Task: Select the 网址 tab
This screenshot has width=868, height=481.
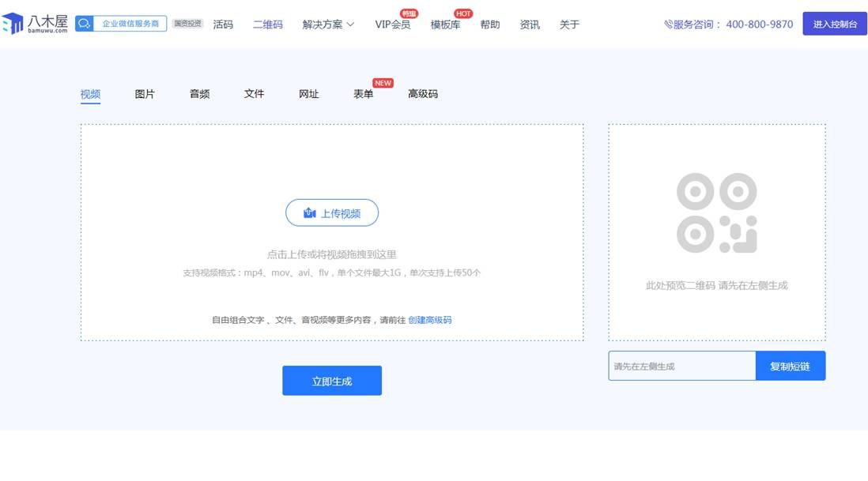Action: click(x=308, y=94)
